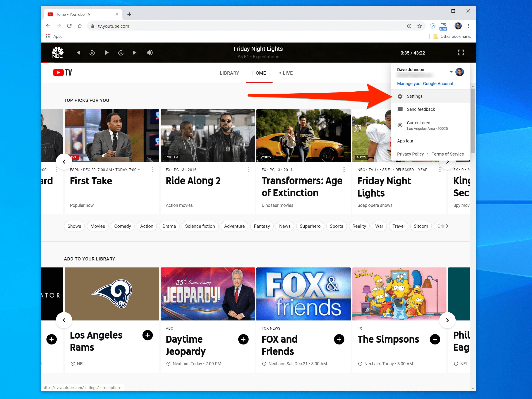This screenshot has width=532, height=399.
Task: Open Send feedback from account menu
Action: click(420, 109)
